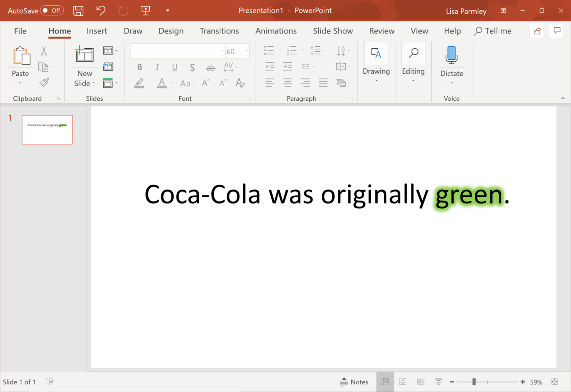Select the Format Painter brush

44,82
